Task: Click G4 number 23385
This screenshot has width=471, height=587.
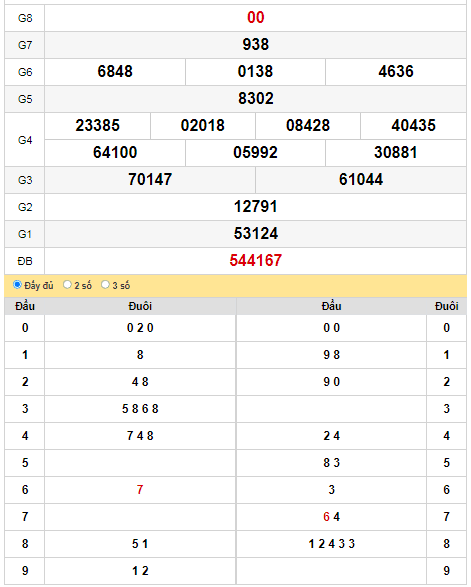Action: (x=97, y=125)
